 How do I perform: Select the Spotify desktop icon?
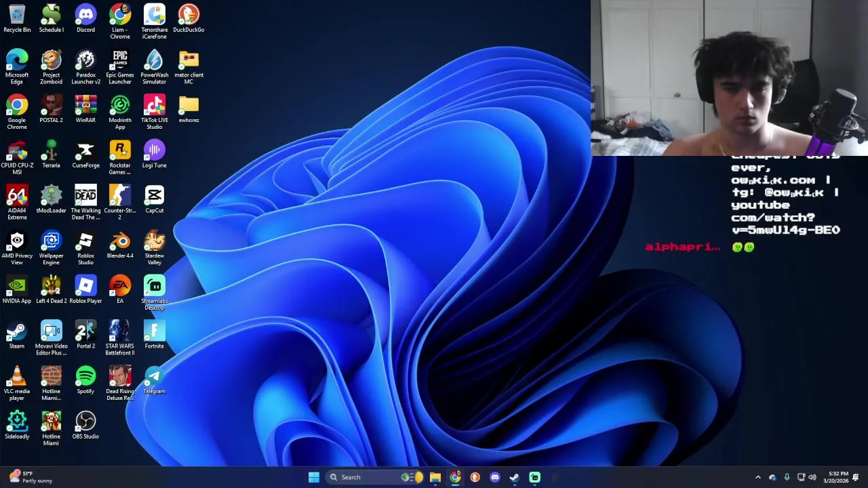(85, 380)
